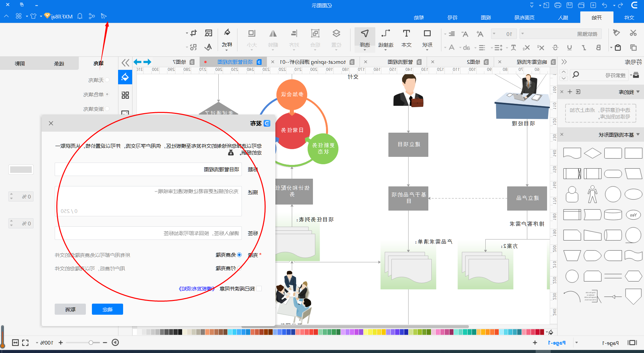Click the Undo arrow in title bar
Viewport: 644px width, 353px height.
click(x=605, y=5)
